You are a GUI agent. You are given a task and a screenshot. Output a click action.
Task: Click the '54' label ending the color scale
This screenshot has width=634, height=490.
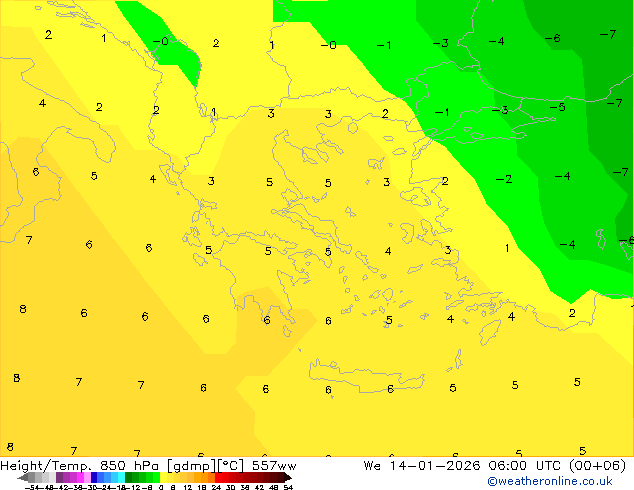coord(288,487)
